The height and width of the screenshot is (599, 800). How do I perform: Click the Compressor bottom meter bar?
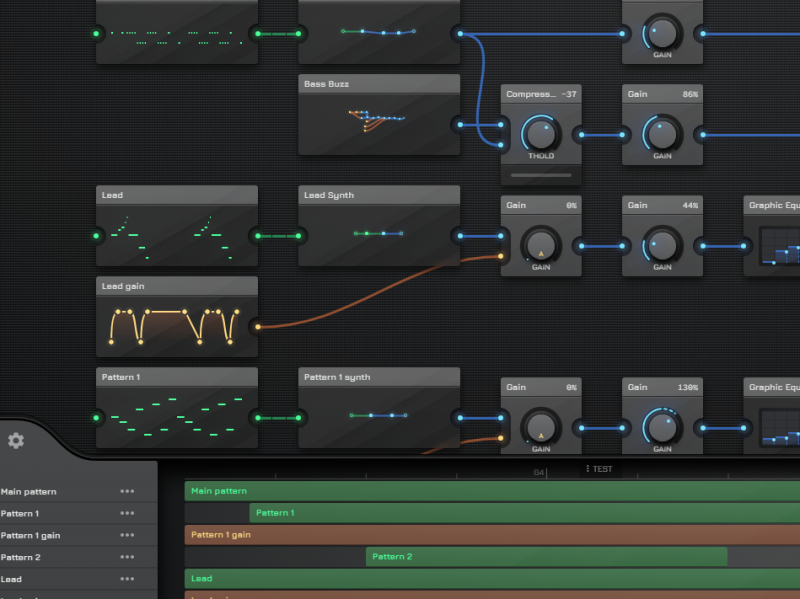541,175
